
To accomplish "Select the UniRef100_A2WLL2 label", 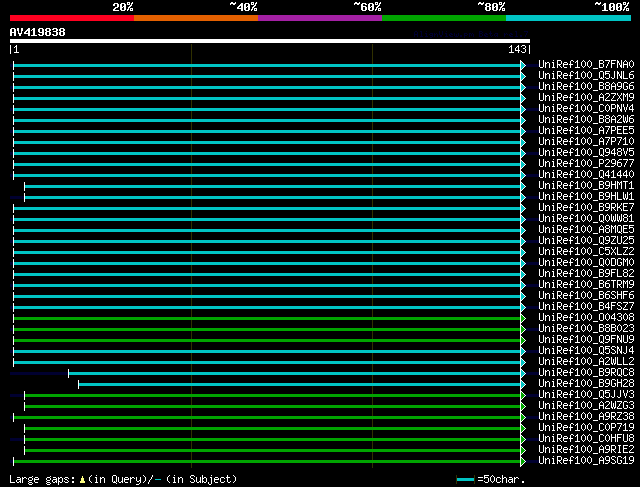I will (586, 362).
